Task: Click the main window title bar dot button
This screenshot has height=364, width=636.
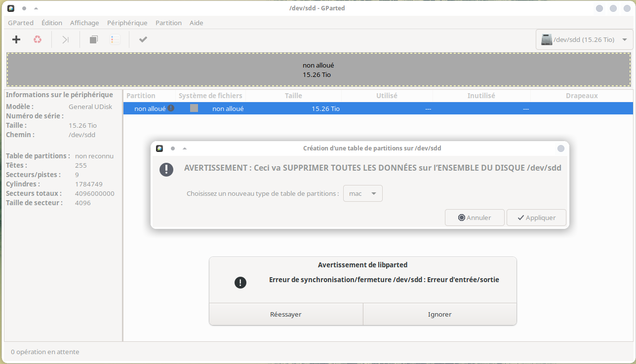Action: (24, 8)
